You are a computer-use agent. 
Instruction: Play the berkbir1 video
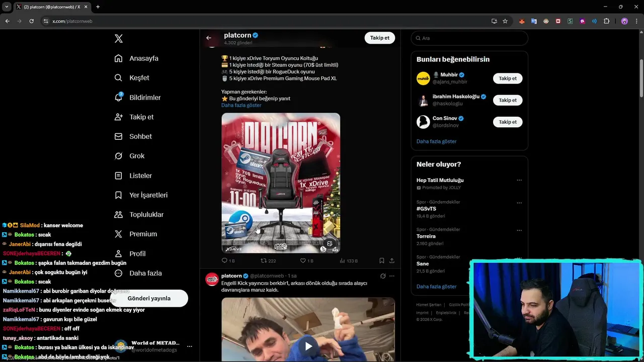308,346
